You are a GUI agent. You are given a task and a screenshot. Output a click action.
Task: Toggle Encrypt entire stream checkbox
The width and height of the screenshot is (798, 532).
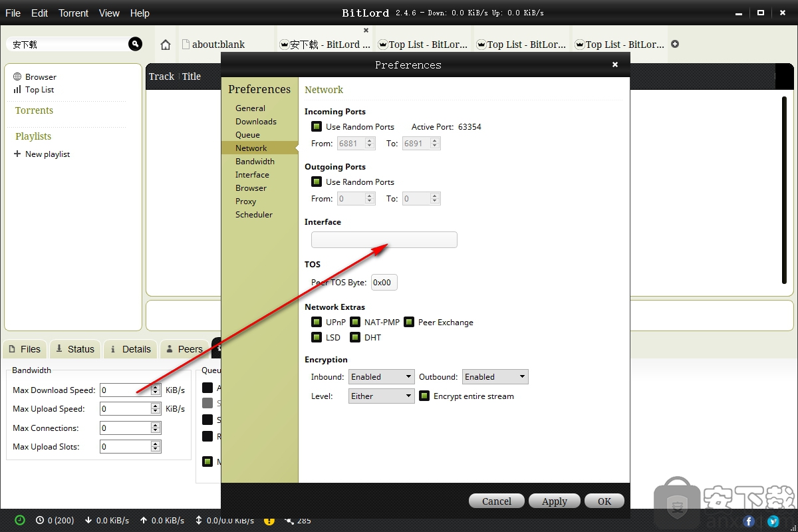[x=424, y=396]
